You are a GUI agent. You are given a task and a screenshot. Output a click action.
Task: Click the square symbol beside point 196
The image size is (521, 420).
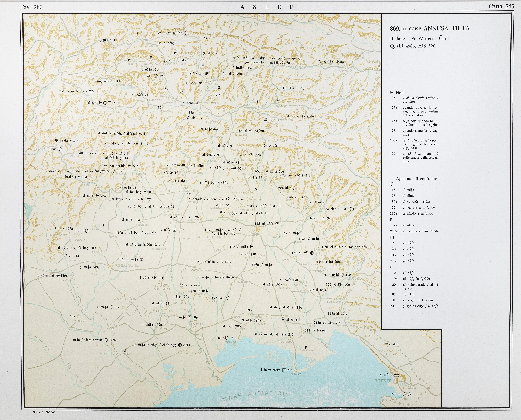(294, 307)
